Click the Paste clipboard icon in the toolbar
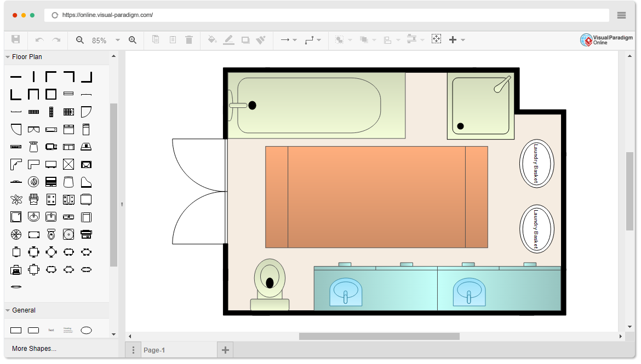 point(173,39)
